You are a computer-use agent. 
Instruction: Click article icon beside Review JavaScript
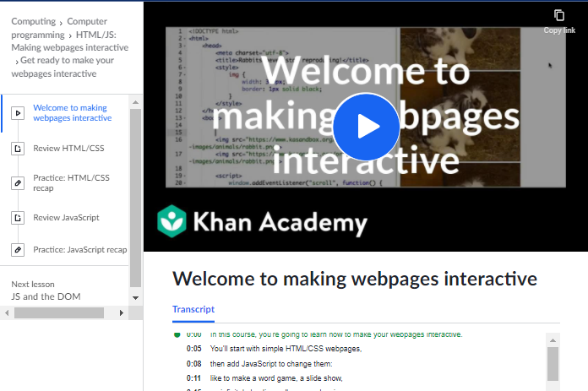point(18,218)
